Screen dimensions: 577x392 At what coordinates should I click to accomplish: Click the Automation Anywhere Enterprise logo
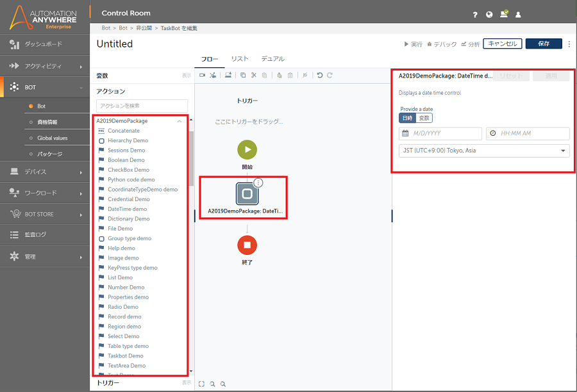click(x=44, y=18)
